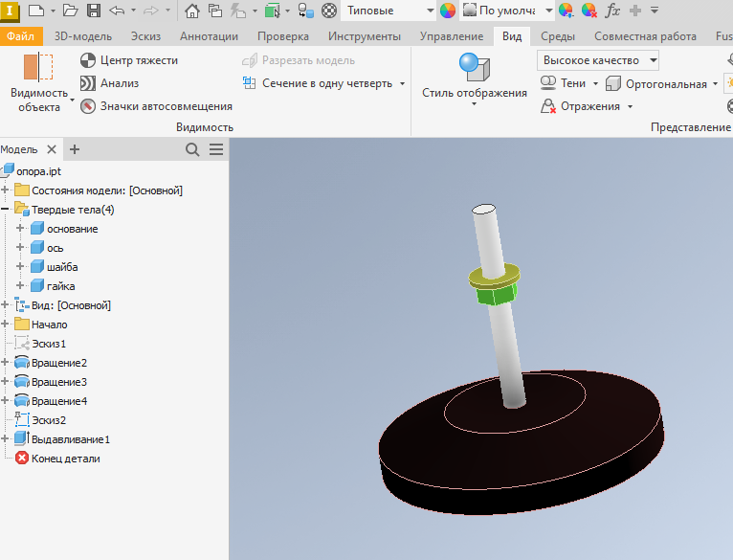Toggle Shadows in the Appearance panel

click(563, 83)
